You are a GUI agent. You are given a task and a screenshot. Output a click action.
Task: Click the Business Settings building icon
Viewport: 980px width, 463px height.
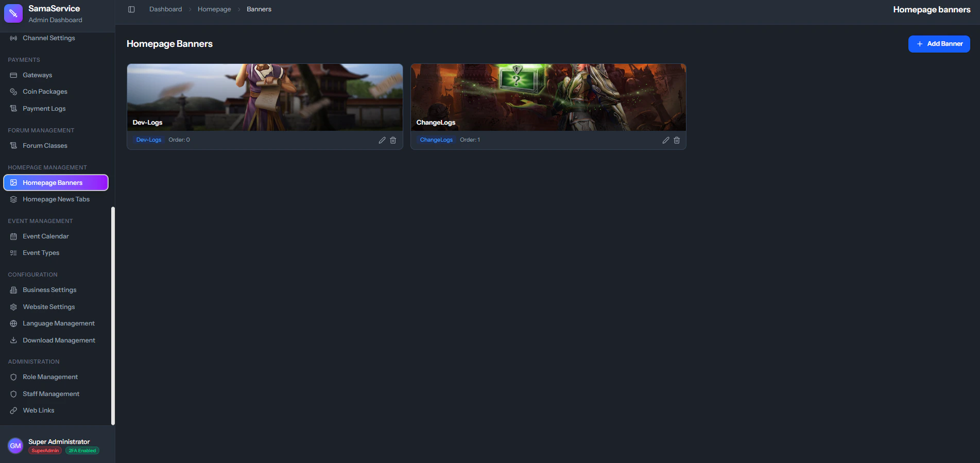point(13,290)
